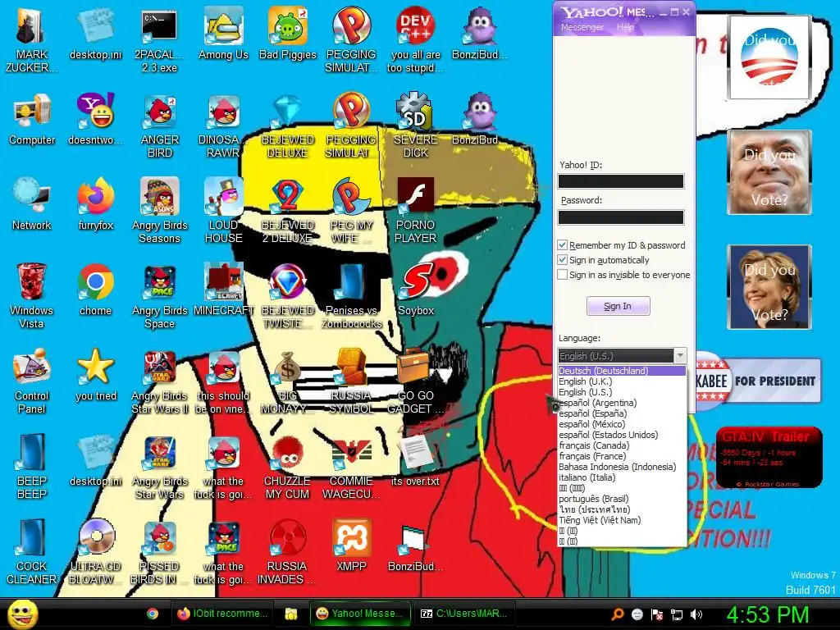Launch ANGER BIRD desktop shortcut

(x=160, y=126)
